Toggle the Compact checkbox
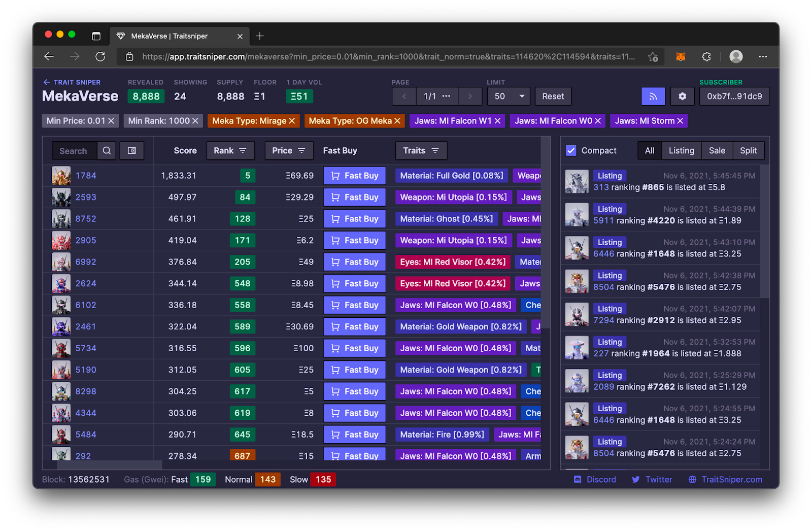This screenshot has height=532, width=812. (571, 151)
